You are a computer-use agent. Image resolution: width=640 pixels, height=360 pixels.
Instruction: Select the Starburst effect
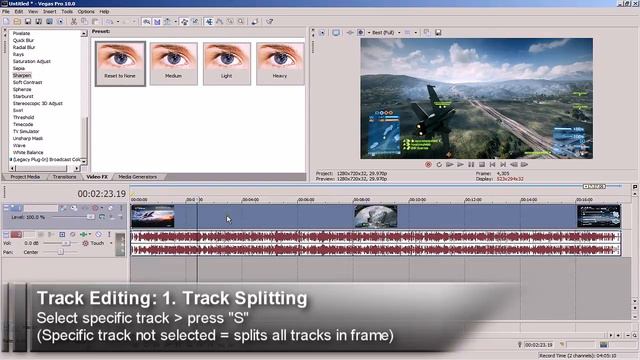23,96
